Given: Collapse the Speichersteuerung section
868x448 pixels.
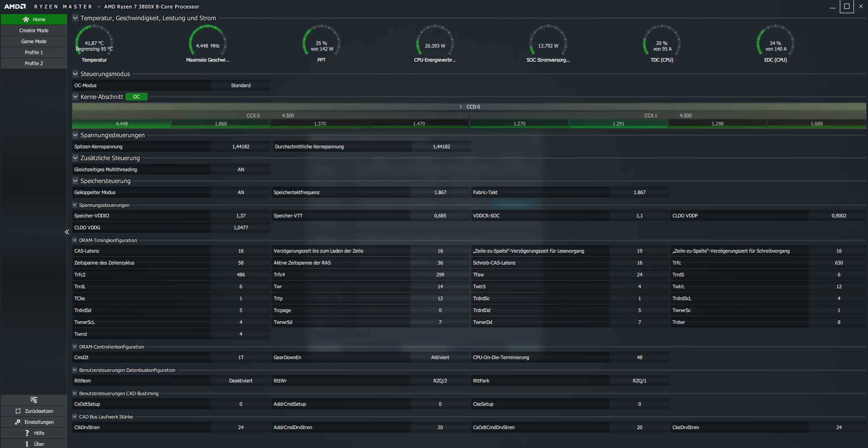Looking at the screenshot, I should 75,181.
